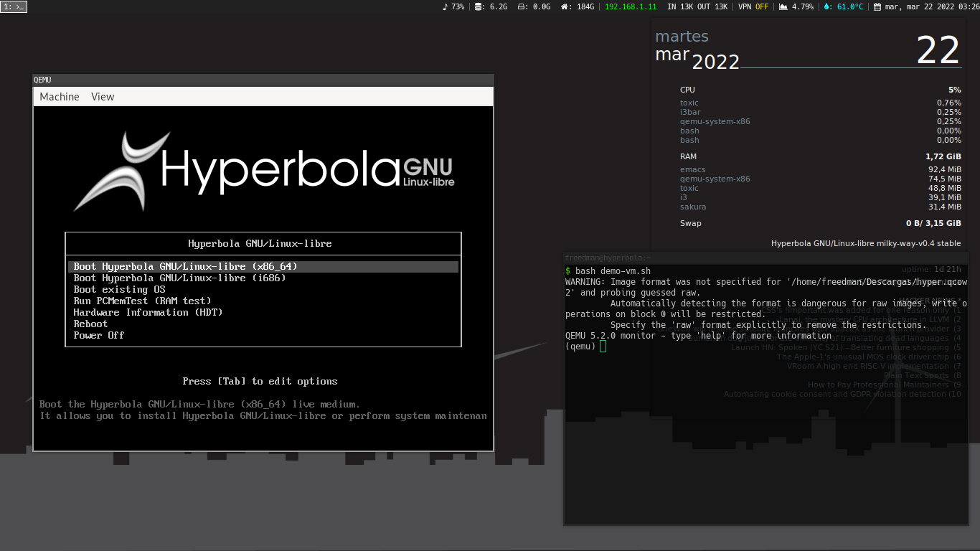The width and height of the screenshot is (980, 551).
Task: Click the sakura row showing 31,4 MiB
Action: 821,207
